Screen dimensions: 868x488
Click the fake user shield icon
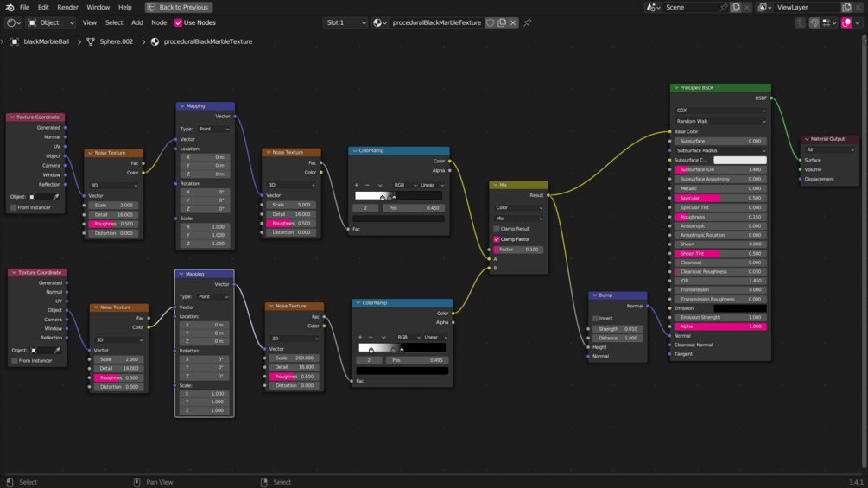(491, 22)
